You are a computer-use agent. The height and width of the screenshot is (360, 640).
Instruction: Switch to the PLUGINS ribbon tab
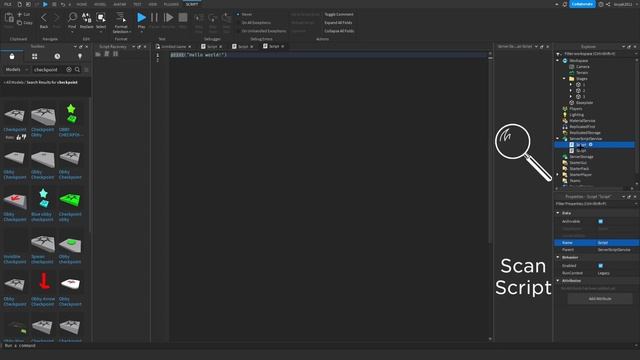coord(171,4)
